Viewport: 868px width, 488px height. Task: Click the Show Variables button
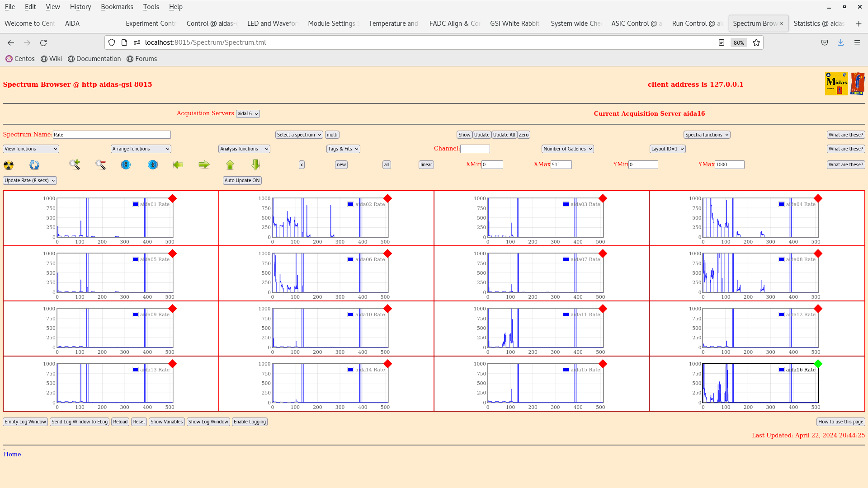pyautogui.click(x=167, y=422)
